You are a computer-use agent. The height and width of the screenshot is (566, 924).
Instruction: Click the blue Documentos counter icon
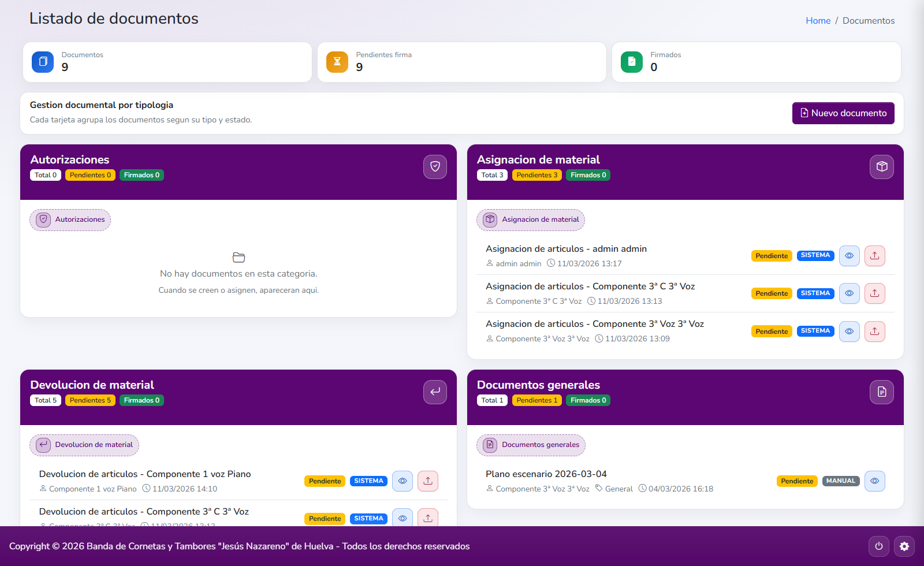click(x=42, y=62)
